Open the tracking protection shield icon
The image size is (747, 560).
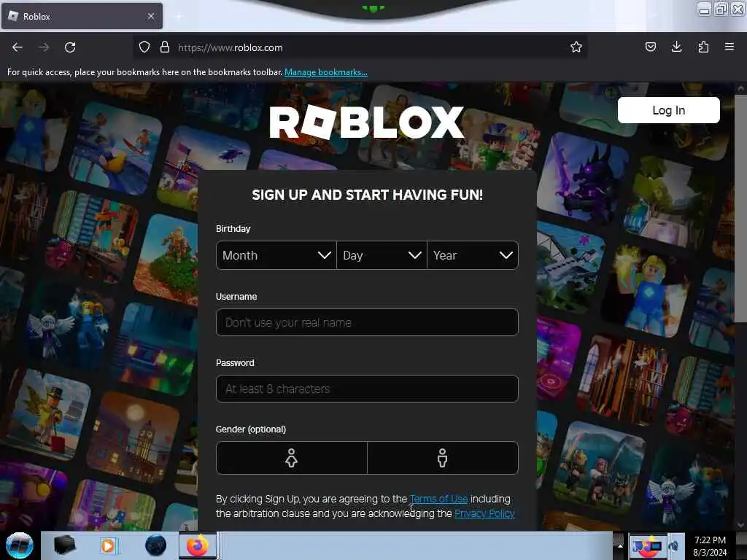coord(144,47)
